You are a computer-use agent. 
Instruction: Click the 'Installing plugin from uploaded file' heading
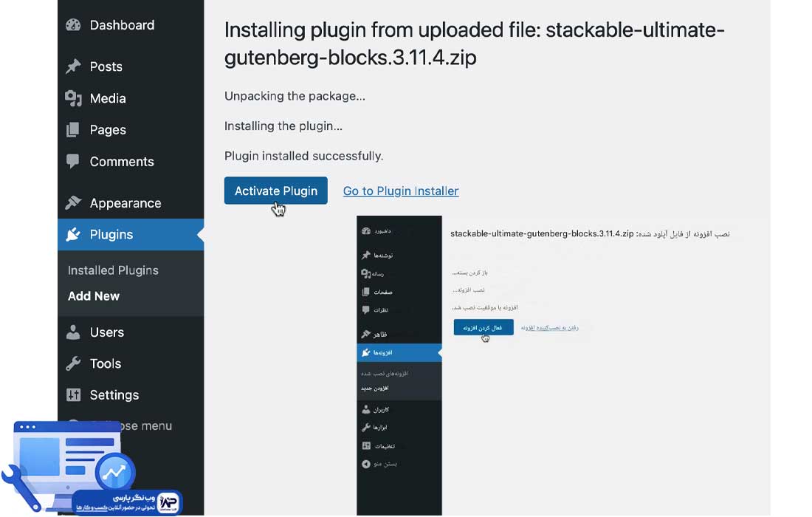[475, 44]
